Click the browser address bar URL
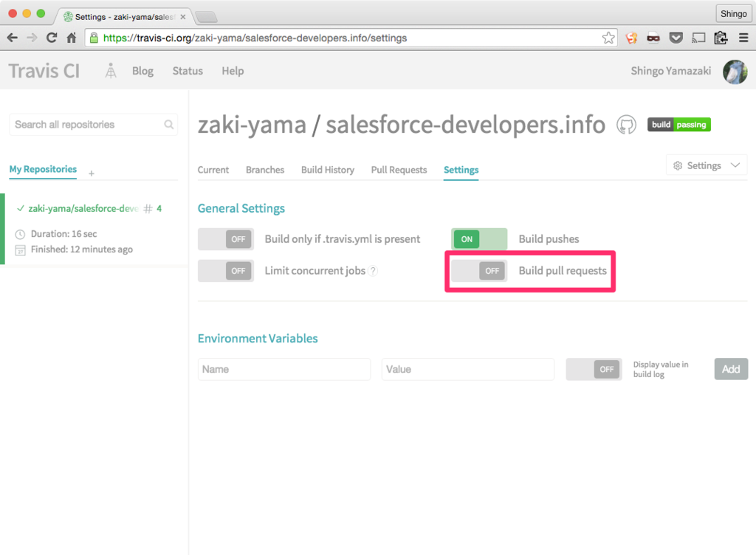Viewport: 756px width, 555px height. click(x=255, y=38)
